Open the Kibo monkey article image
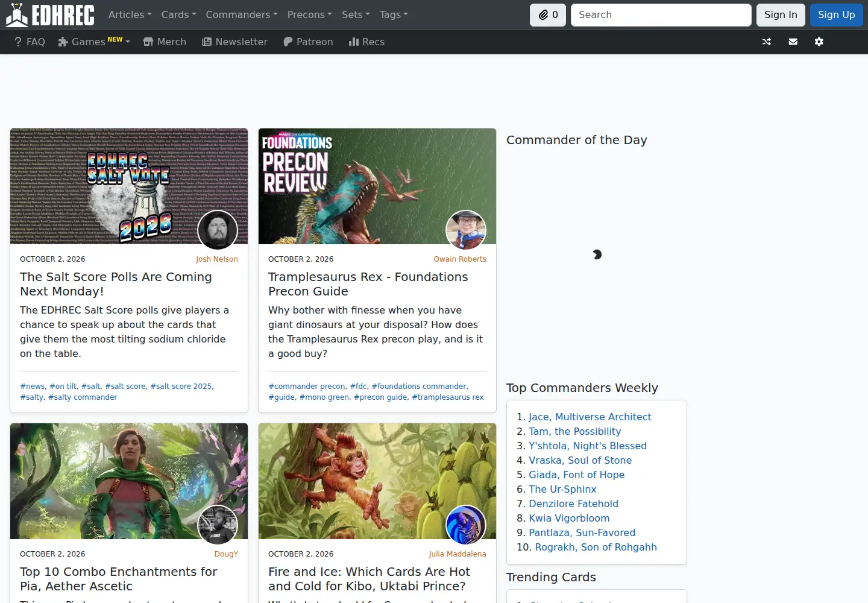The image size is (868, 603). tap(377, 481)
